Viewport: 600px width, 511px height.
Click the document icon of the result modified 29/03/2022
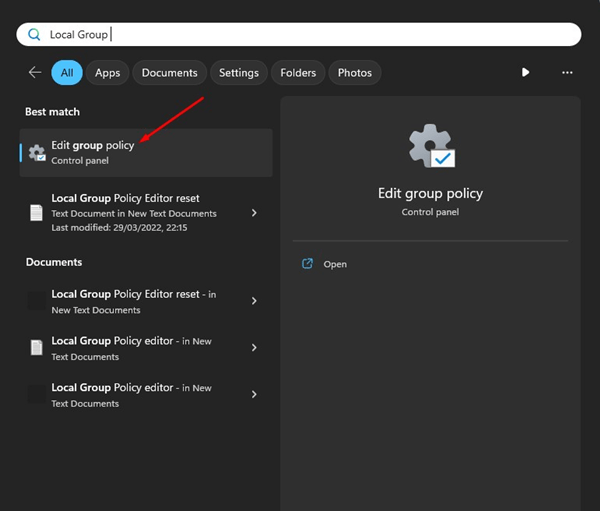pos(37,212)
